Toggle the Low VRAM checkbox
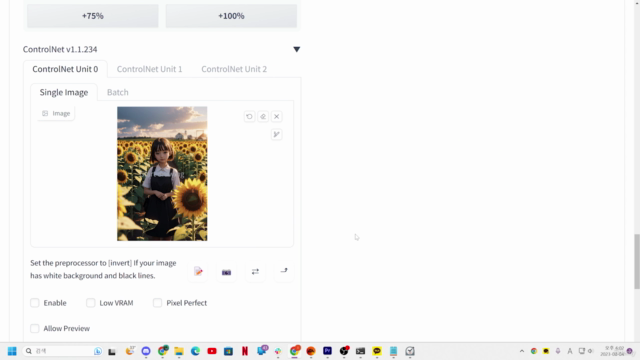This screenshot has height=360, width=640. (x=91, y=303)
